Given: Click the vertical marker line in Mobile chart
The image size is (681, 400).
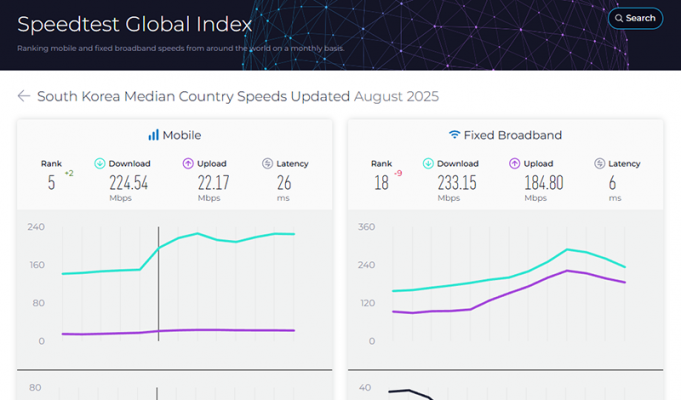Looking at the screenshot, I should [x=159, y=290].
